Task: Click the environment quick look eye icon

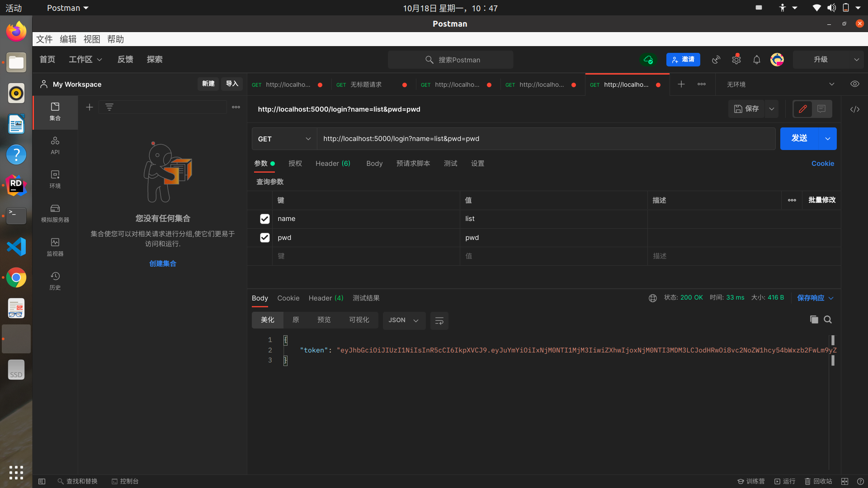Action: (855, 84)
